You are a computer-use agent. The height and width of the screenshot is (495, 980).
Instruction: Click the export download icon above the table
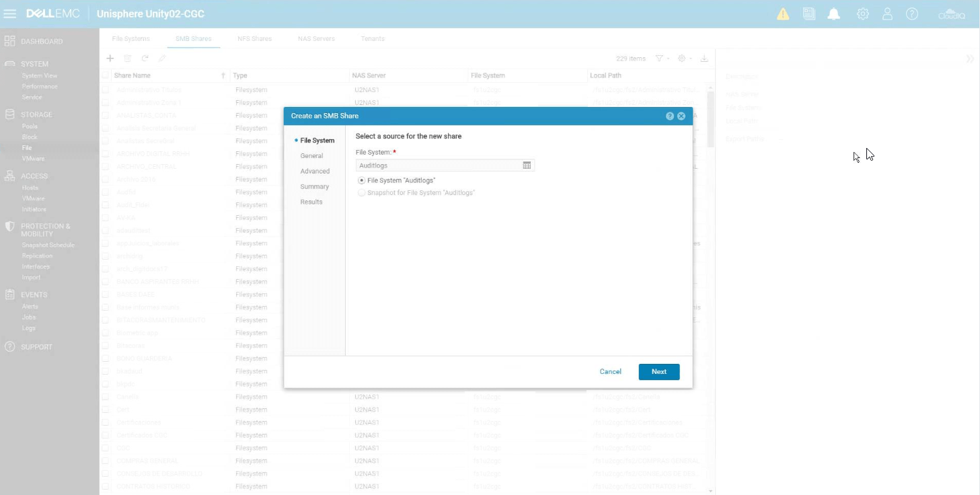(704, 59)
